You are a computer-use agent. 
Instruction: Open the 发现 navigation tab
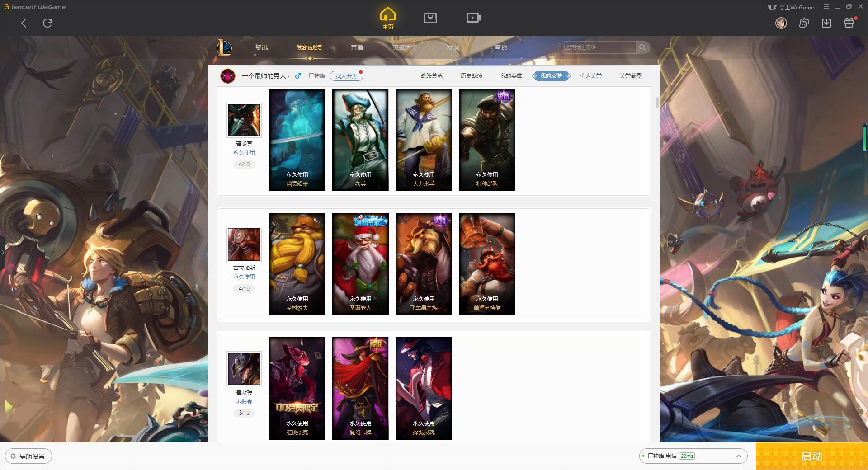coord(453,47)
